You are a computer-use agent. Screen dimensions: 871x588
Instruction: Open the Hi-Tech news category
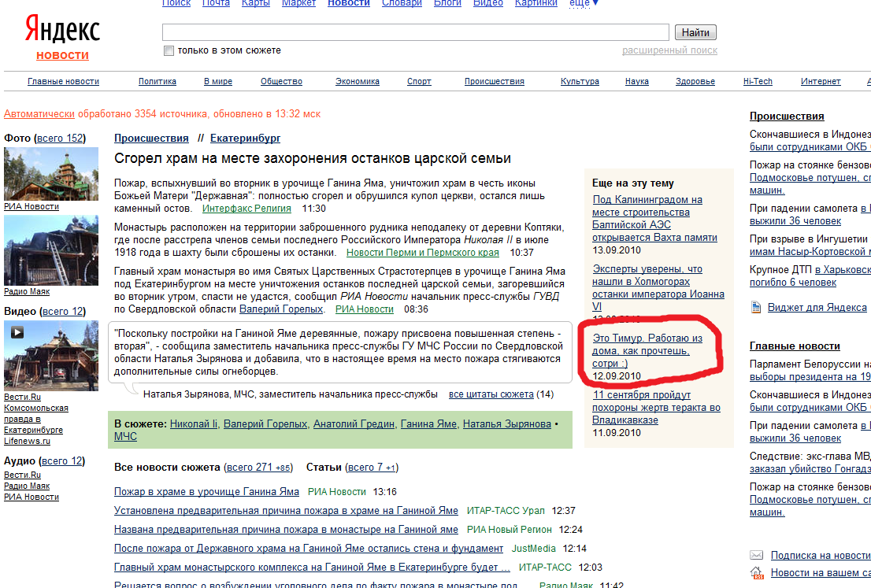[758, 82]
